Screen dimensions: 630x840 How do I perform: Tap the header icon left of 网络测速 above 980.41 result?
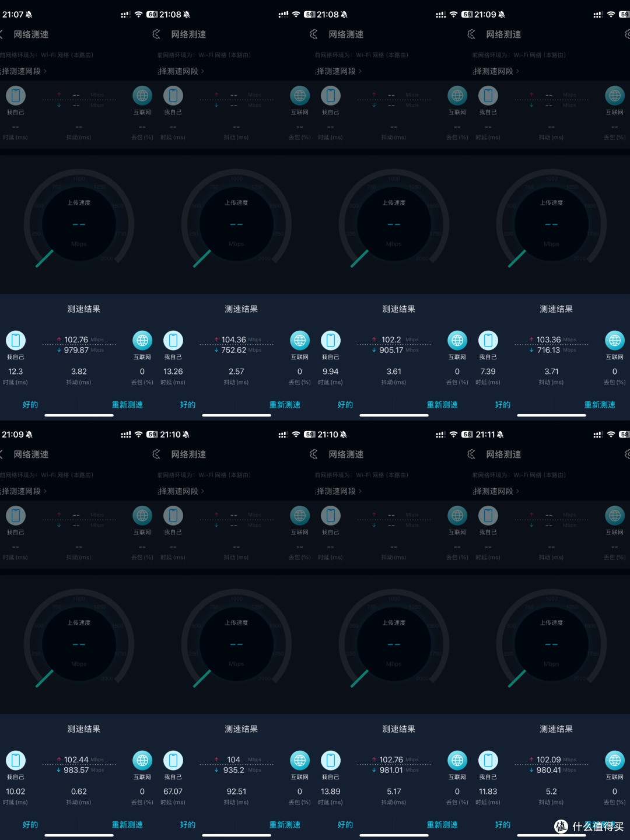(x=471, y=454)
